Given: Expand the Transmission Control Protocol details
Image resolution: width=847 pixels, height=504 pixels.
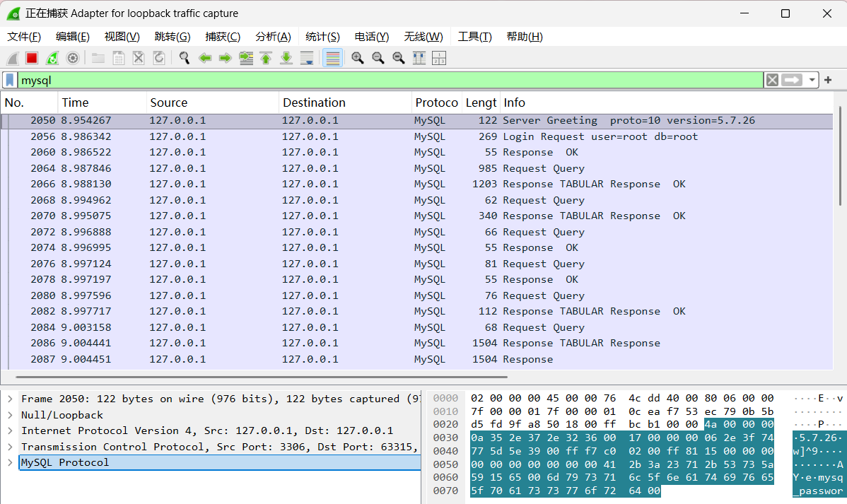Looking at the screenshot, I should tap(10, 447).
